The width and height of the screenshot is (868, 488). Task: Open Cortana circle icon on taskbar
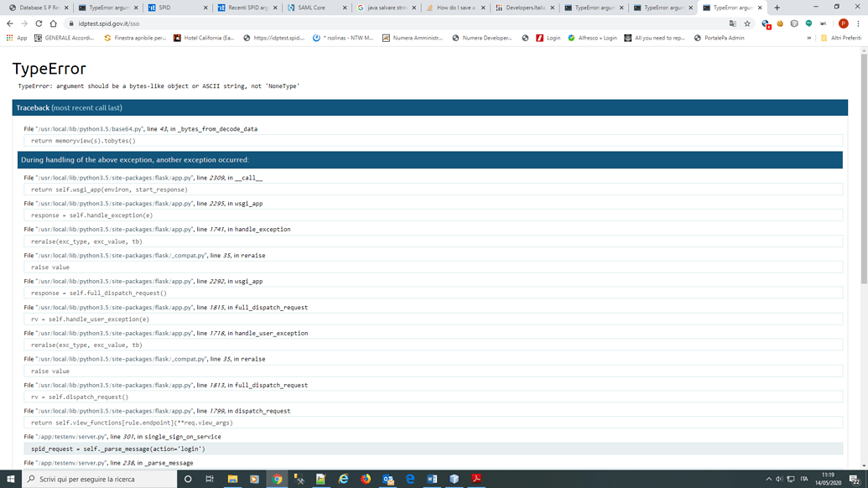click(x=188, y=479)
